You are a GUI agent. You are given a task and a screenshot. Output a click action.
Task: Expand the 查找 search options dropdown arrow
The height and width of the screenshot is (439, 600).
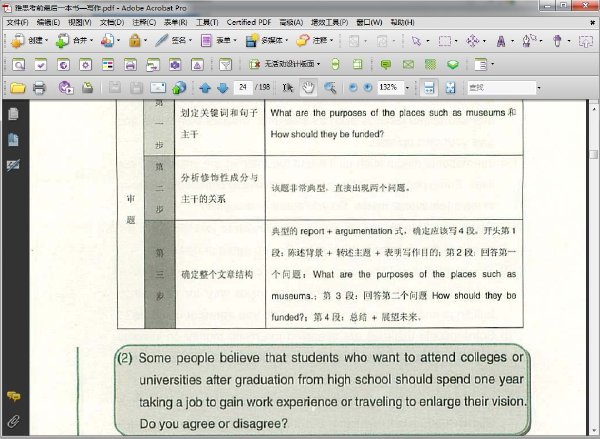539,88
